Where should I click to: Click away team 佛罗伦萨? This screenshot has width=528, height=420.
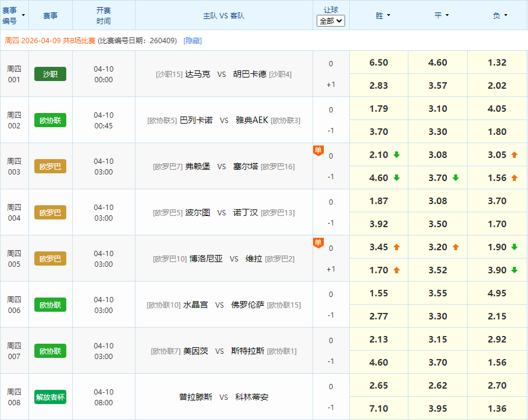tap(248, 305)
